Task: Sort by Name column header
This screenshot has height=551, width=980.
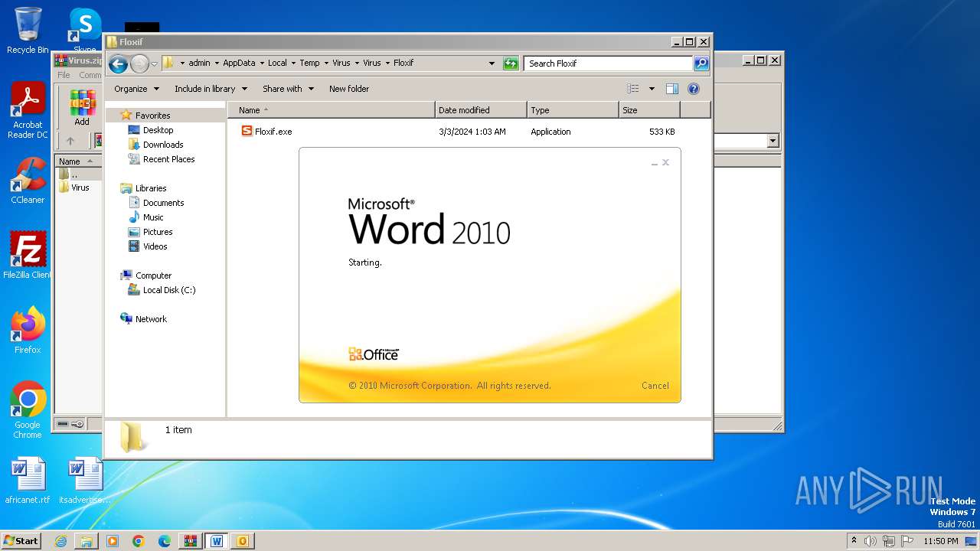Action: tap(331, 110)
